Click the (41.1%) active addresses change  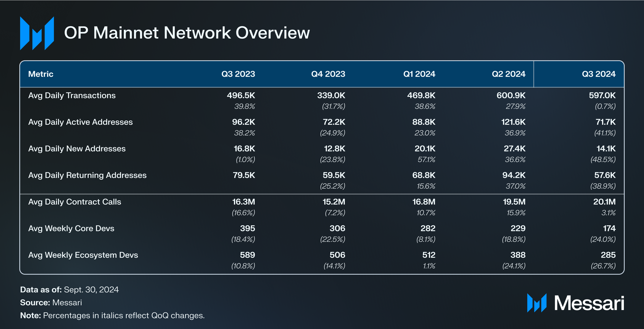coord(605,133)
